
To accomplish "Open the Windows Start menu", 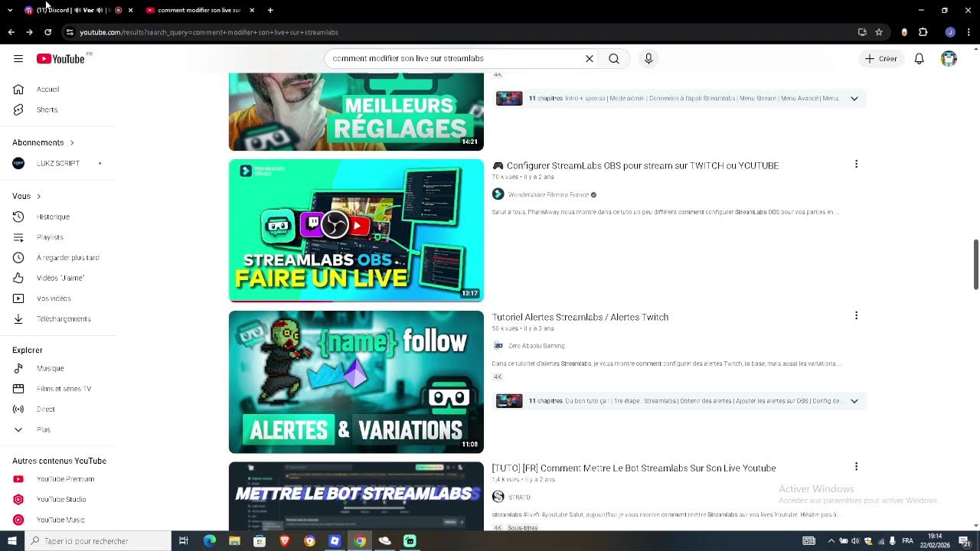I will tap(12, 541).
